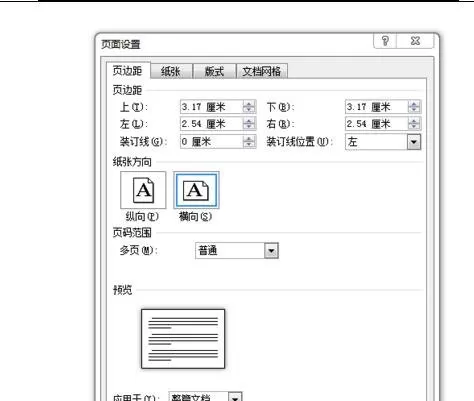474x401 pixels.
Task: Switch to the 页边距 tab
Action: point(127,71)
